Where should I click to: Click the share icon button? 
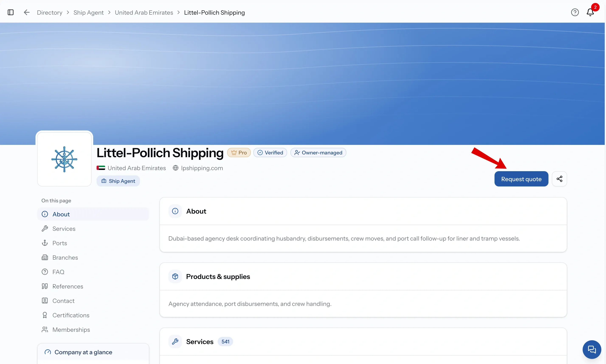(559, 179)
